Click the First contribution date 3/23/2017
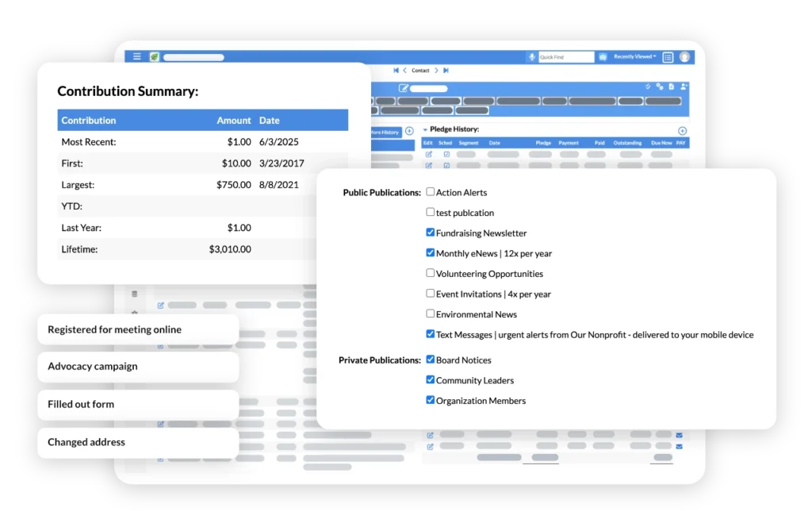The image size is (812, 527). click(282, 163)
